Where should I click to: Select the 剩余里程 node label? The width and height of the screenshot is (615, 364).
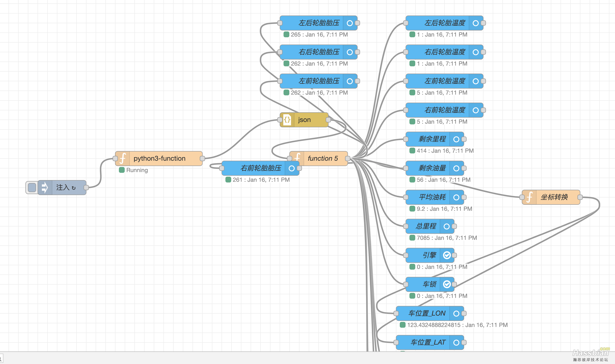(x=432, y=139)
